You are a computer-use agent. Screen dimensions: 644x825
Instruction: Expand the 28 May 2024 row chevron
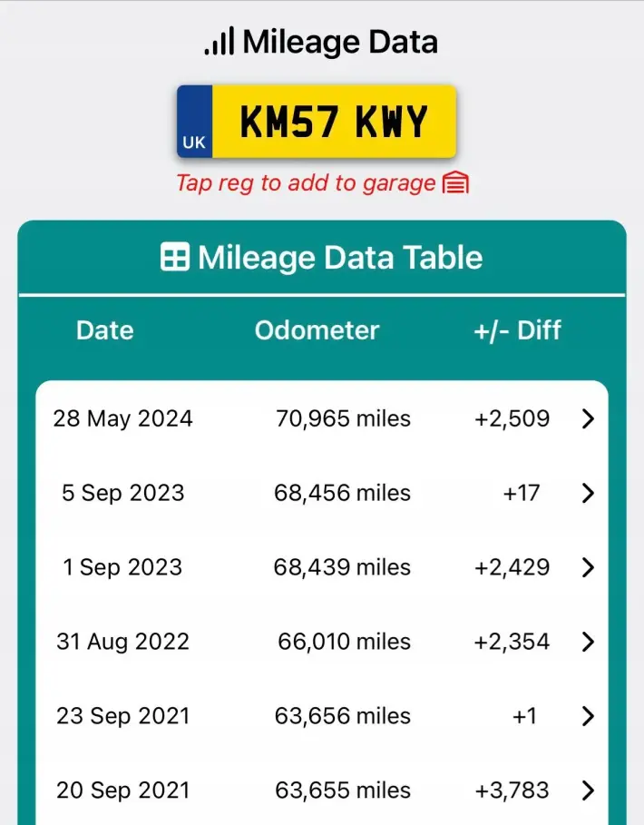click(589, 418)
